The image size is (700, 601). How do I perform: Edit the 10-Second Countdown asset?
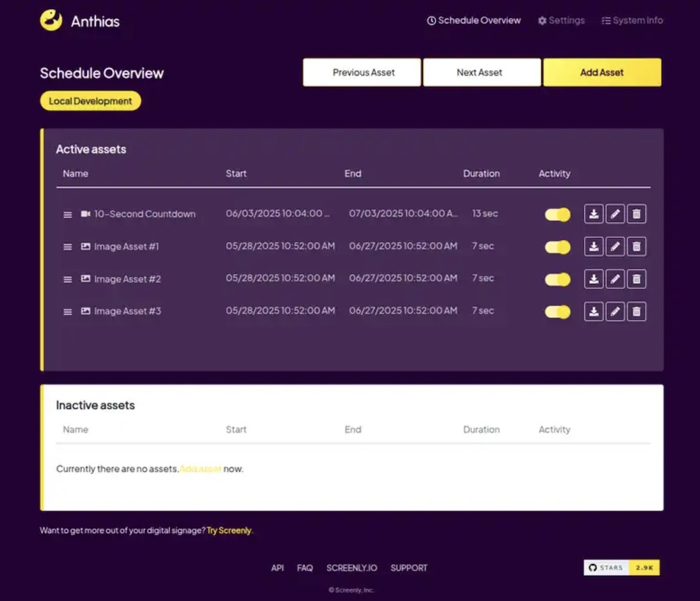click(615, 214)
